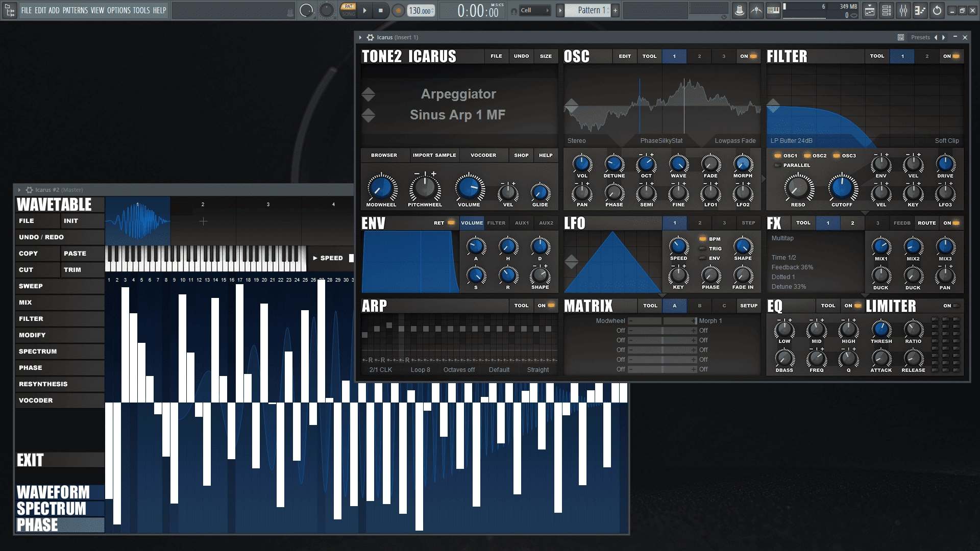Step patch with lower diamond arrow near Sinus Arp
Viewport: 980px width, 551px height.
click(x=369, y=115)
